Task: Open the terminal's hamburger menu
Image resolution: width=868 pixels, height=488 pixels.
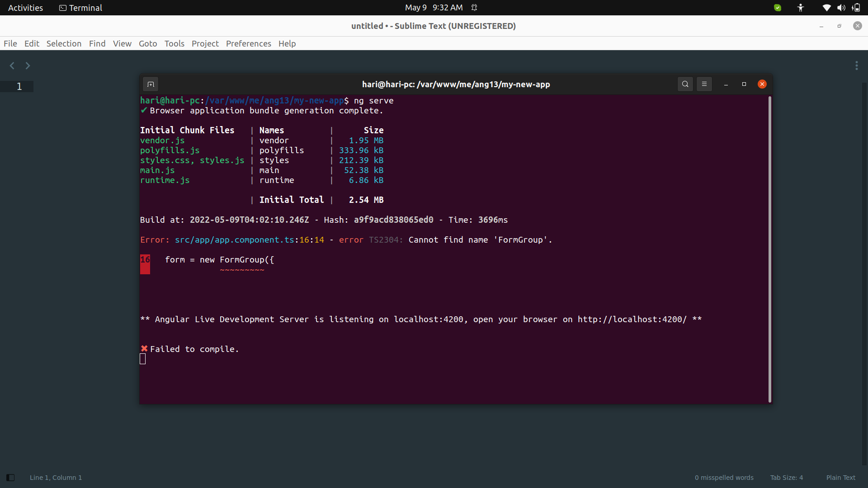Action: (704, 84)
